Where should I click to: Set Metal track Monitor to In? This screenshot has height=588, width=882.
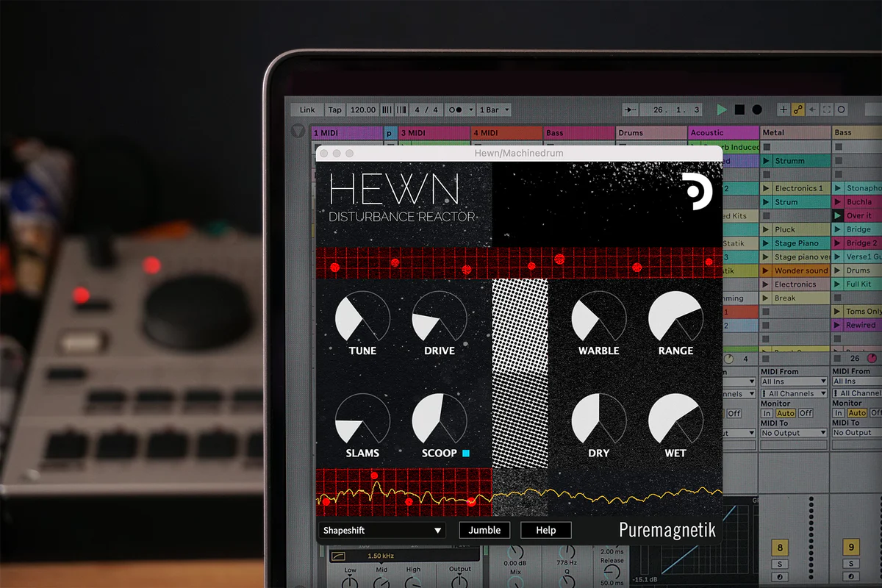point(767,414)
